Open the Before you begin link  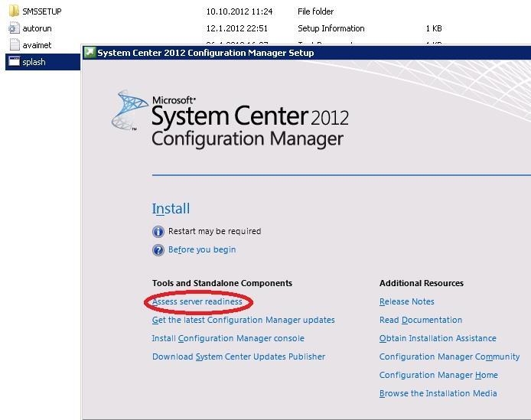[202, 249]
